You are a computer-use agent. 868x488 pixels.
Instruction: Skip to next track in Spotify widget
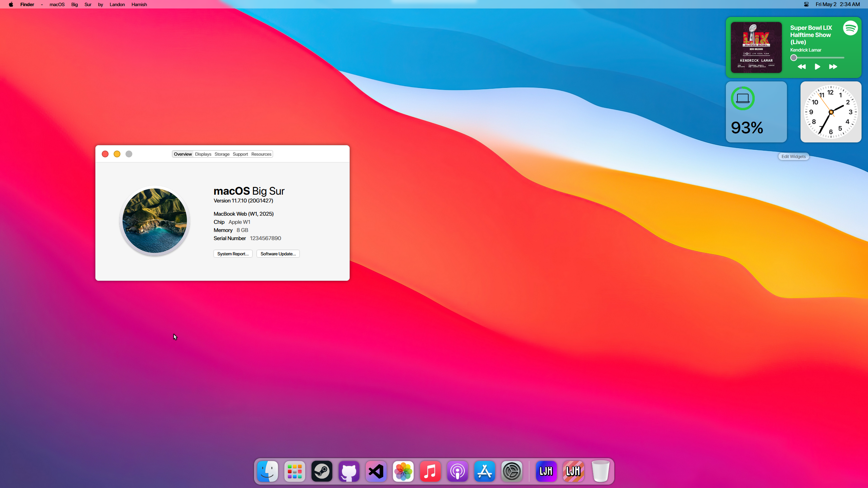tap(833, 67)
